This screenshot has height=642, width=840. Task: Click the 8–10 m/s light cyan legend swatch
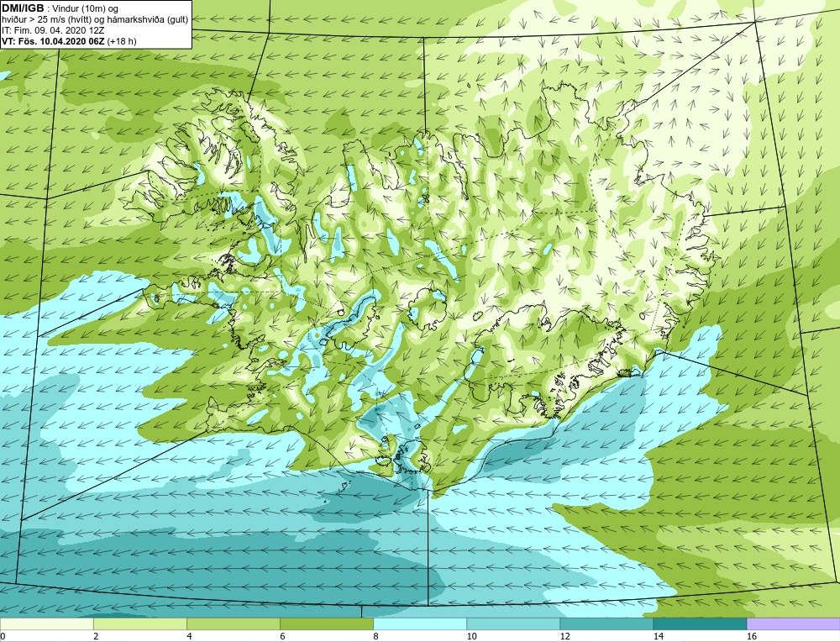point(420,624)
